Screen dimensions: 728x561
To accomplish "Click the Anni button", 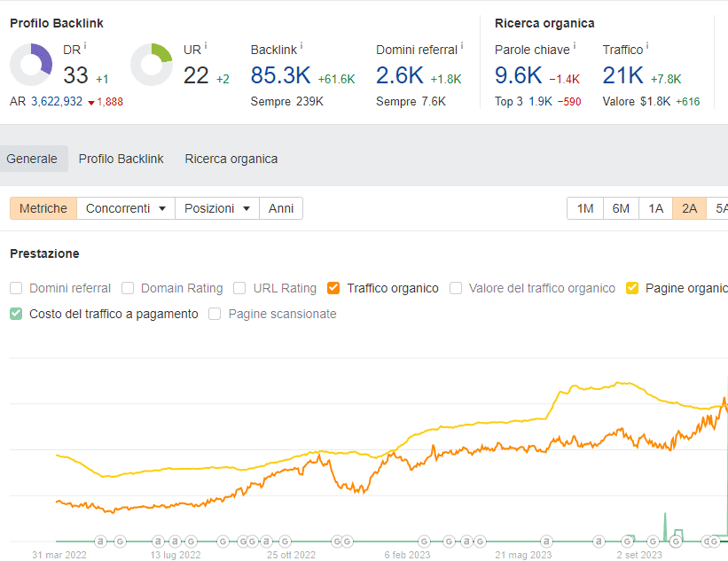I will point(281,208).
